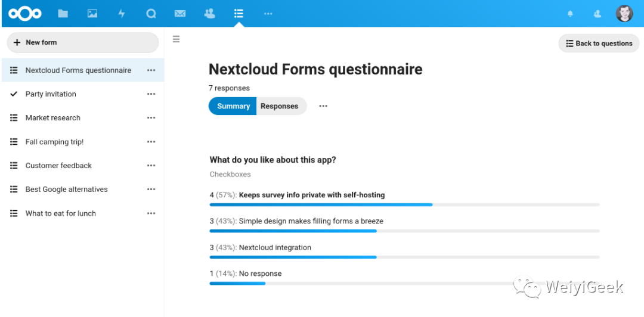Open the Files app folder icon
The width and height of the screenshot is (644, 317).
tap(63, 13)
